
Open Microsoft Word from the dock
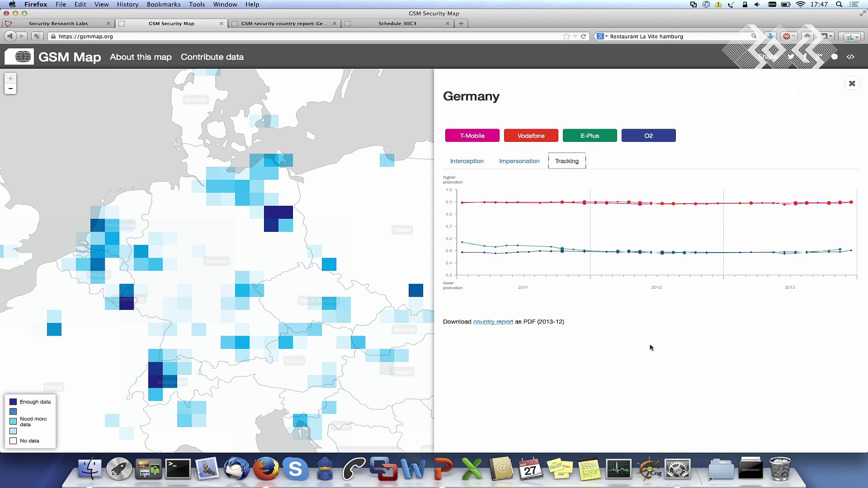[x=413, y=469]
